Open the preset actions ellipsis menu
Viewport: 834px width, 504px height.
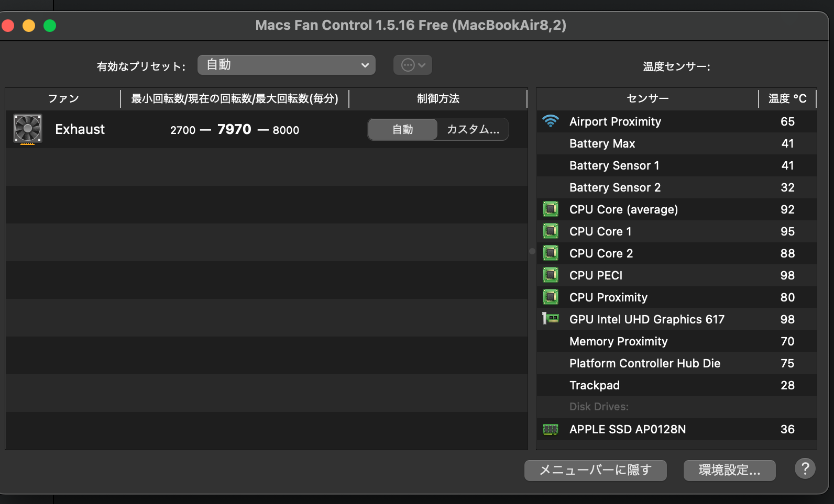[413, 65]
